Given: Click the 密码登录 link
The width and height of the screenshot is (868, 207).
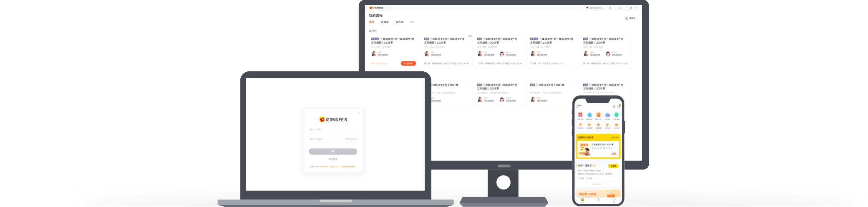Looking at the screenshot, I should click(x=333, y=159).
